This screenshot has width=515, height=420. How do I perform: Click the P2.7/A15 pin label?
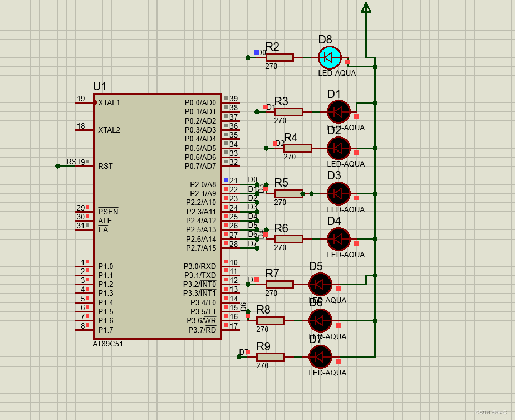tap(201, 248)
